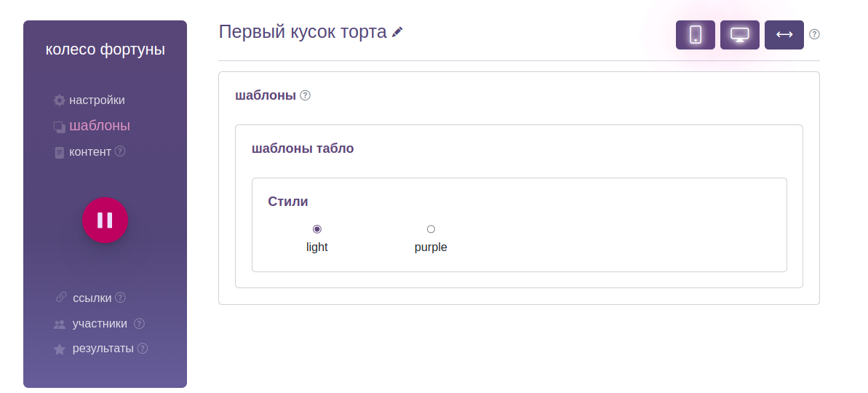Go to контент in the sidebar

coord(89,152)
